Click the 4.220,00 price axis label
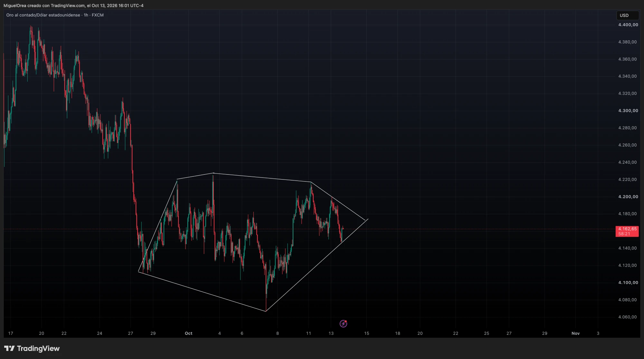Viewport: 644px width, 359px height. [x=627, y=179]
